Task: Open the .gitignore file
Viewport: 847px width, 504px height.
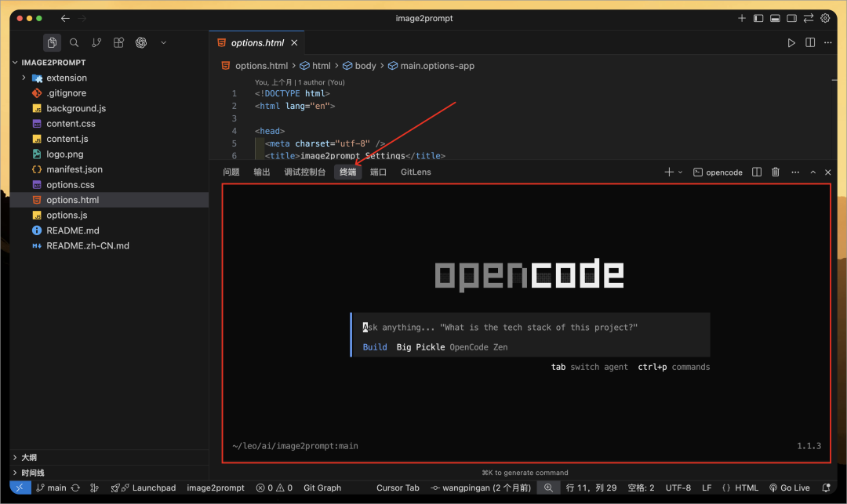Action: (66, 93)
